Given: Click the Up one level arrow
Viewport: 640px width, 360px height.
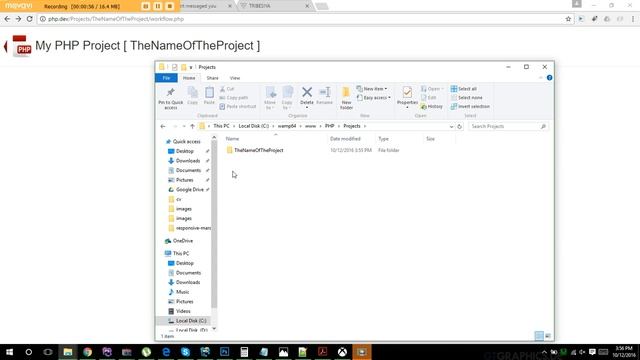Looking at the screenshot, I should tap(192, 127).
